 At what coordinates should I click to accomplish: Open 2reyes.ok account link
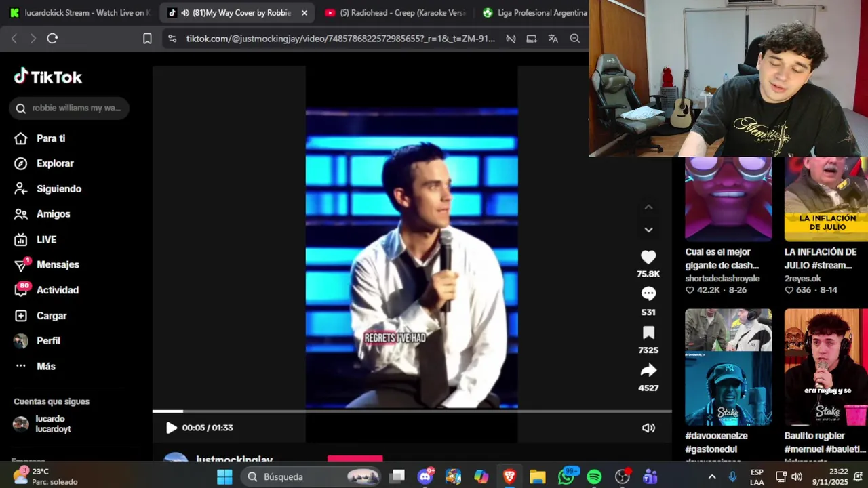click(x=803, y=279)
